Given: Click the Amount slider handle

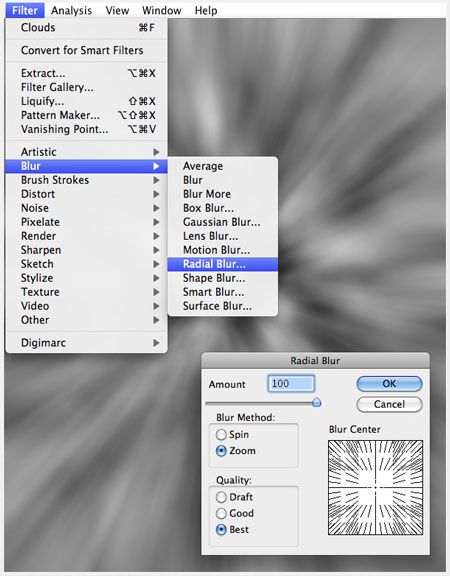Looking at the screenshot, I should 317,402.
